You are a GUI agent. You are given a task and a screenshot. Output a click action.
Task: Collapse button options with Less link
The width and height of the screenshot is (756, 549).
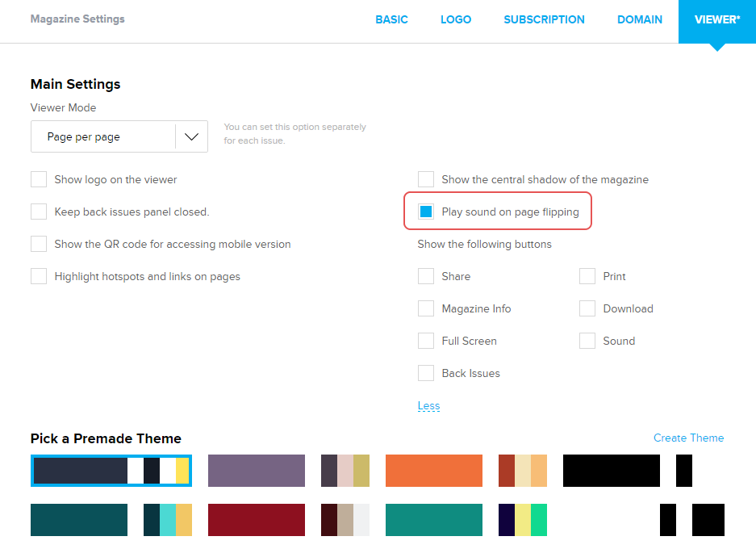428,405
